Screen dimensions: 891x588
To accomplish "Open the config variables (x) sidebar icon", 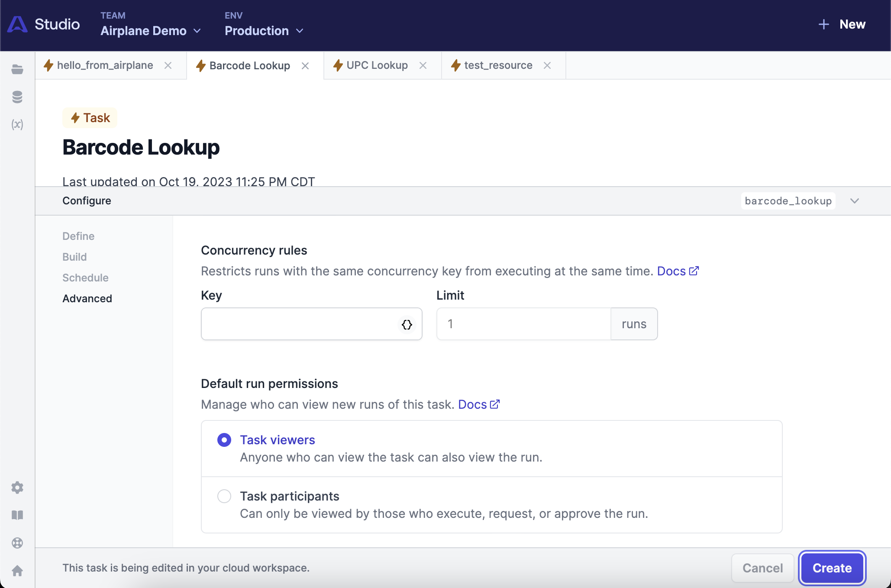I will [x=17, y=125].
